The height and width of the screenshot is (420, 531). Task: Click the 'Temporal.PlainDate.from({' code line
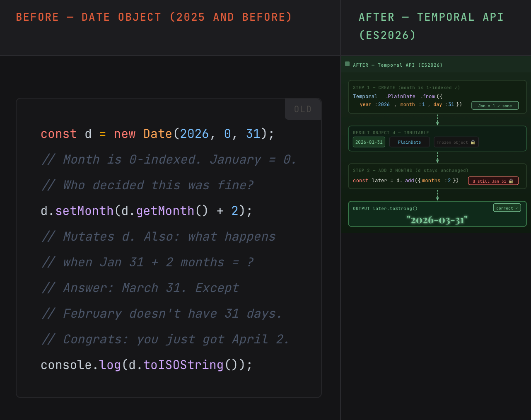click(x=398, y=97)
